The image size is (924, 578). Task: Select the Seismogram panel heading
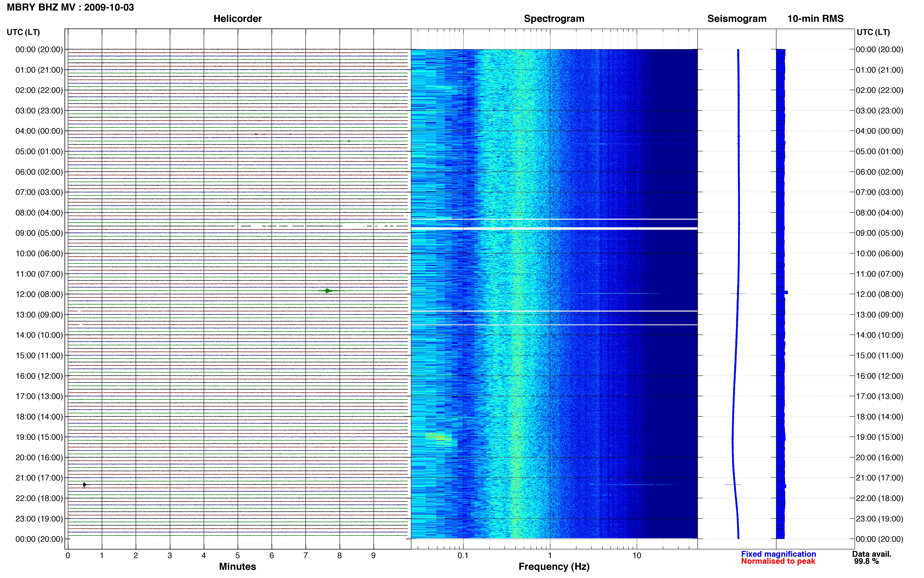pos(736,19)
